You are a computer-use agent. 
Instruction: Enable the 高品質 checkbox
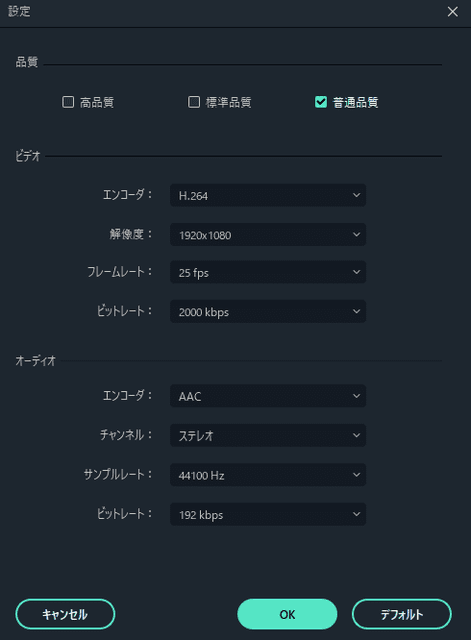pos(68,102)
